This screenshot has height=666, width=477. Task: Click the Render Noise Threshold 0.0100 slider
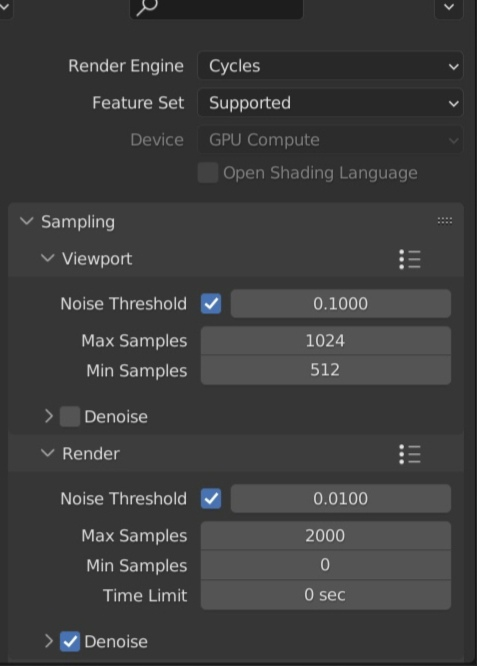point(341,499)
